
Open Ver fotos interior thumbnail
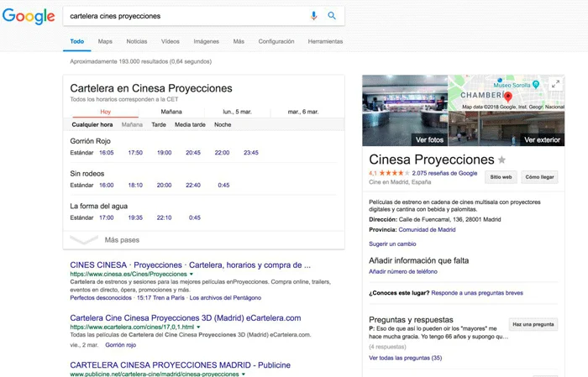[x=405, y=111]
